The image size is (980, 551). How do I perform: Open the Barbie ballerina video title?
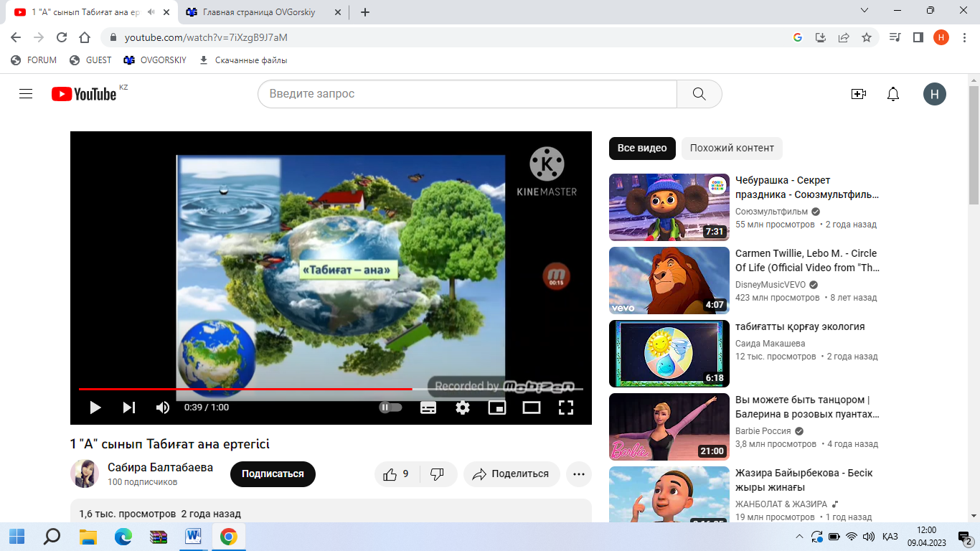pyautogui.click(x=808, y=407)
